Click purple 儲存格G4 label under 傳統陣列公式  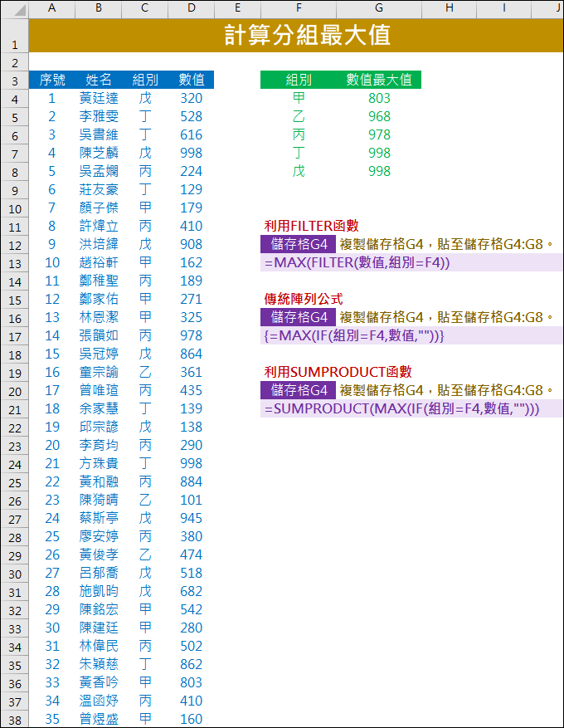pos(299,317)
